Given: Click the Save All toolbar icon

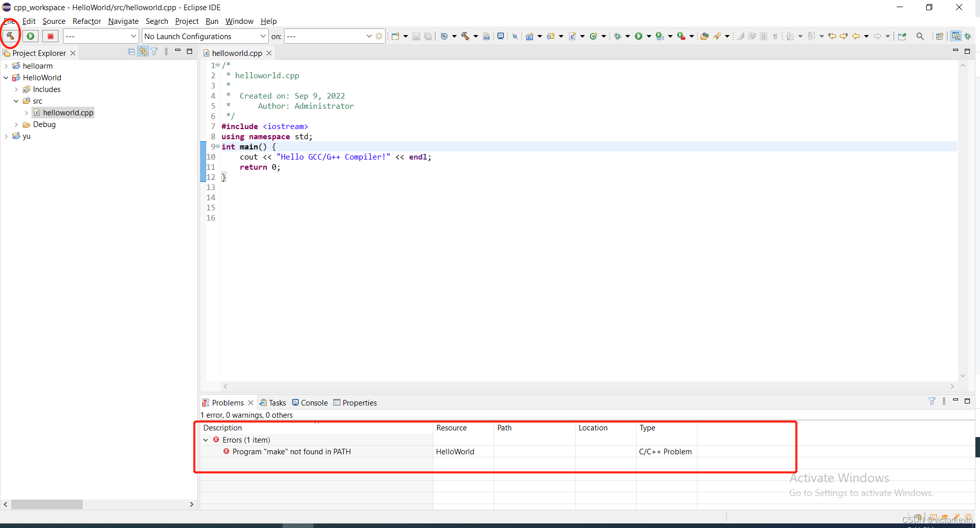Looking at the screenshot, I should tap(428, 36).
